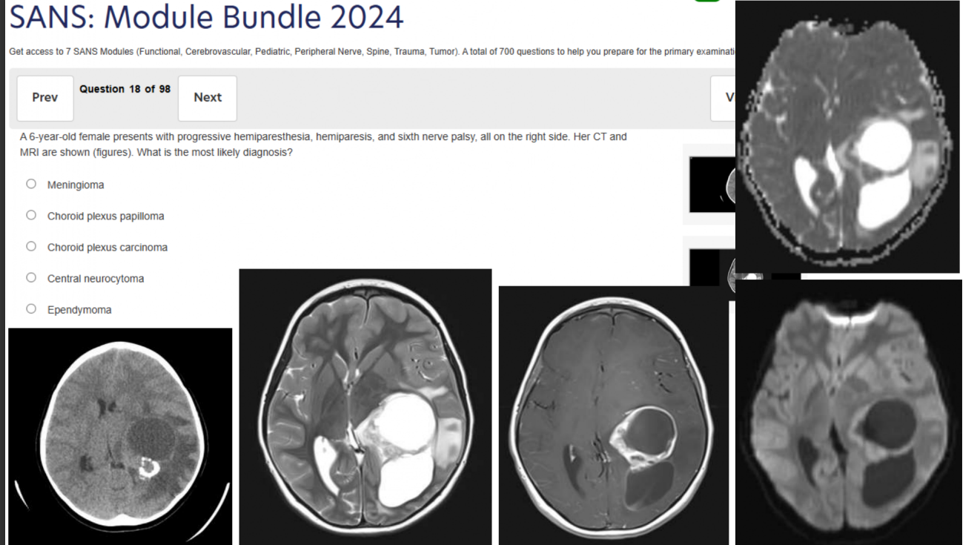Go to previous question with Prev
The image size is (980, 545).
45,98
